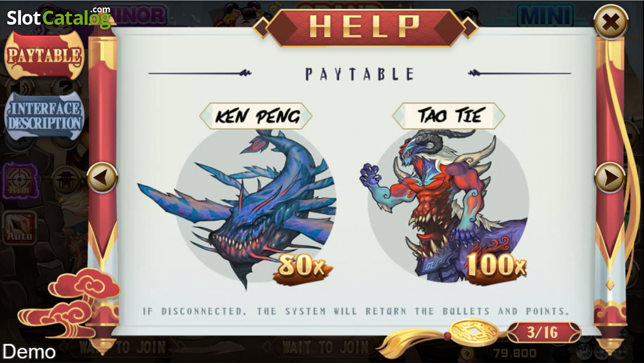Go to next help page arrow

tap(610, 177)
